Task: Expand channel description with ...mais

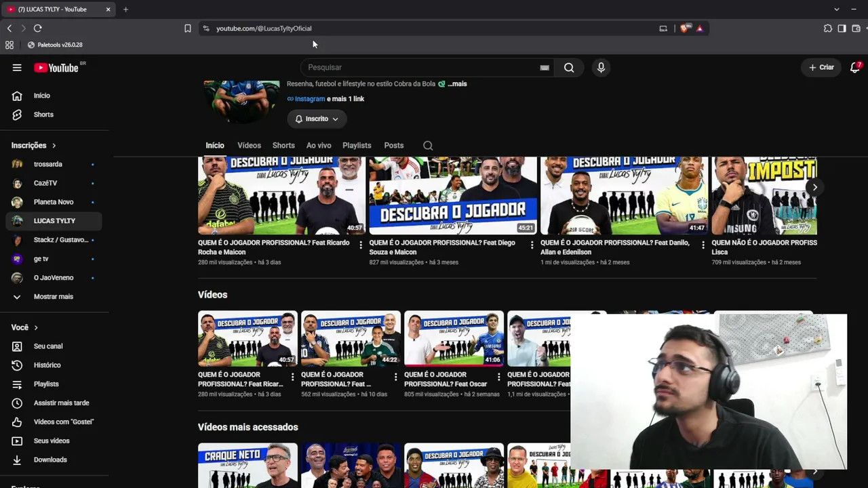Action: [457, 84]
